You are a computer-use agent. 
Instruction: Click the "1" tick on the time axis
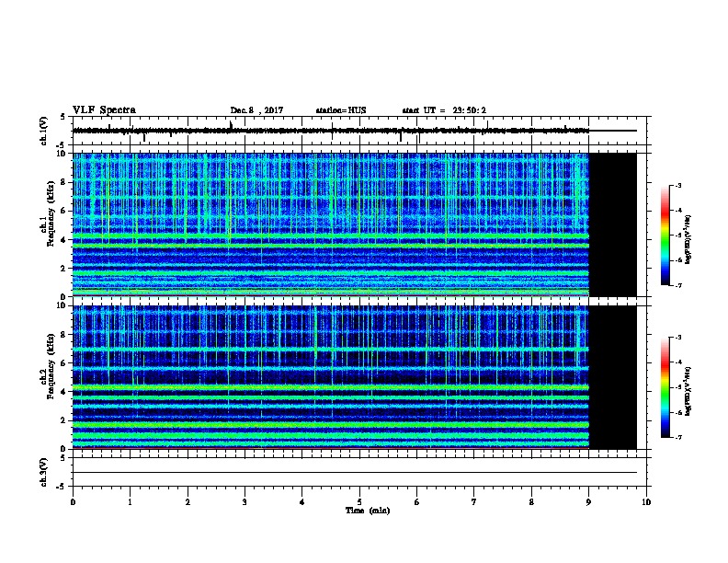(130, 501)
